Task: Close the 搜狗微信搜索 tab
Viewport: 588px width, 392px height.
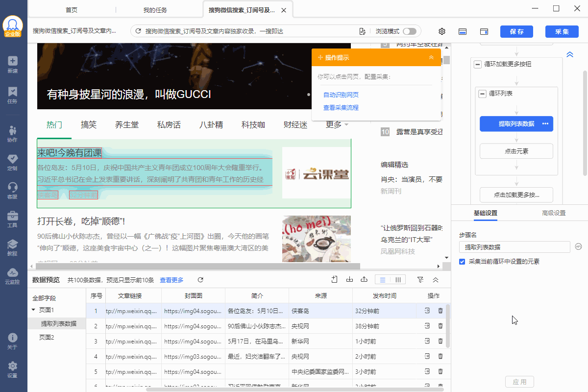Action: [x=284, y=10]
